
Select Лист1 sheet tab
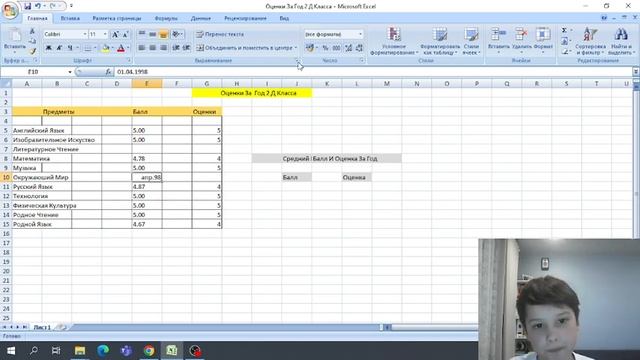(42, 327)
